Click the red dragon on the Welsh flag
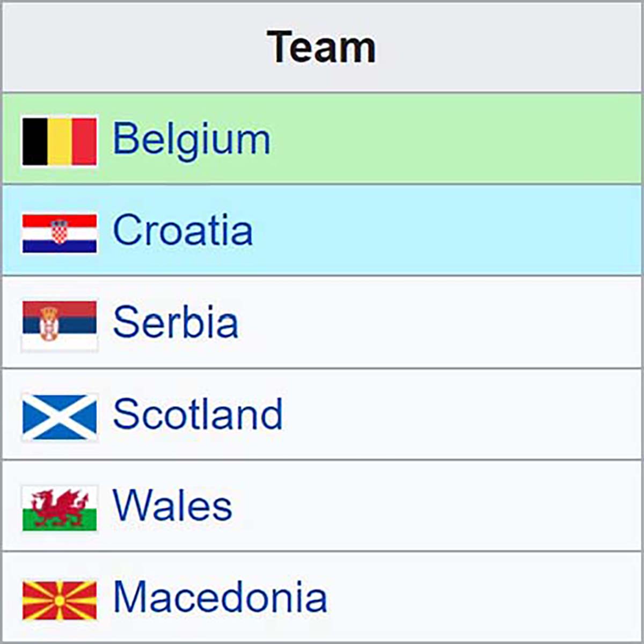 click(59, 507)
